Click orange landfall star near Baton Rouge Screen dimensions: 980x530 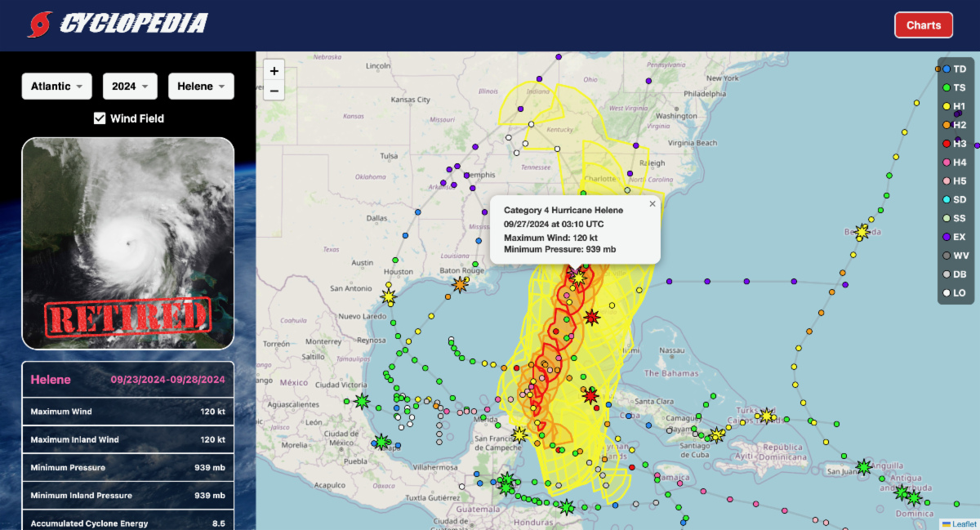[x=461, y=284]
